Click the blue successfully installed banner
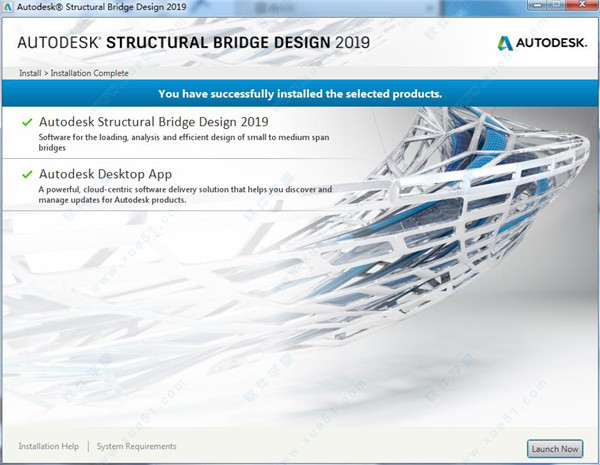The height and width of the screenshot is (465, 600). point(300,94)
